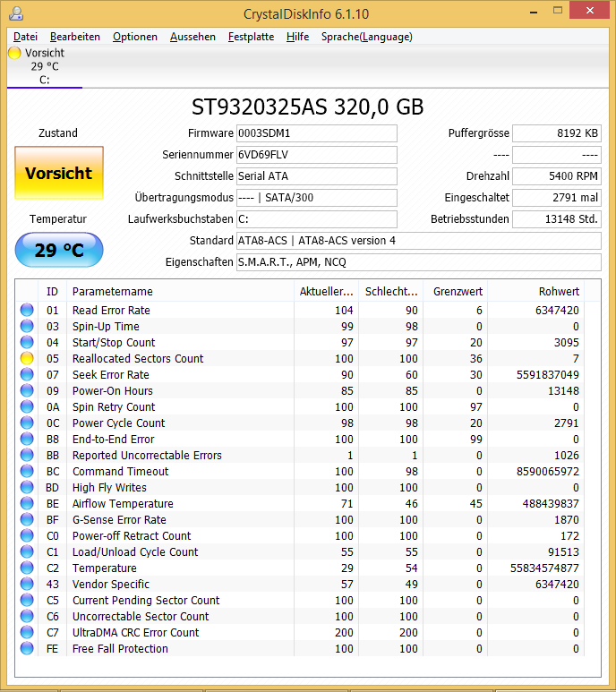Click blue status icon for End-to-End Error
The height and width of the screenshot is (692, 616).
click(x=27, y=439)
